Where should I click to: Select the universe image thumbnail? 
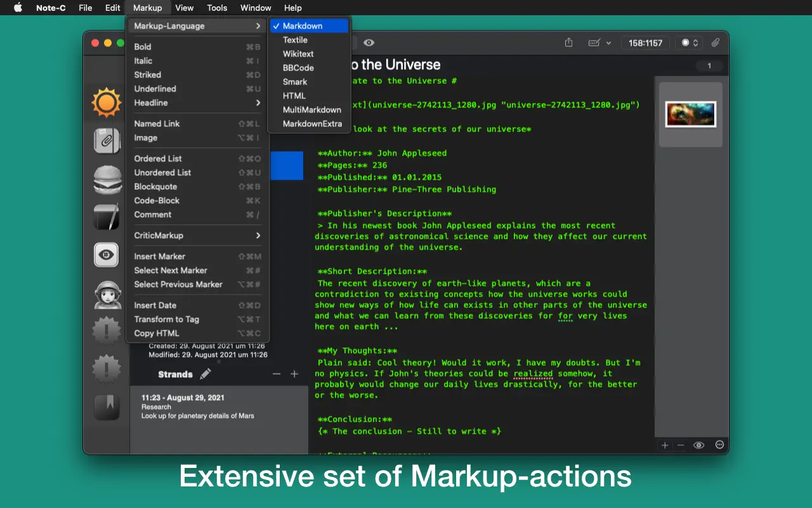690,114
